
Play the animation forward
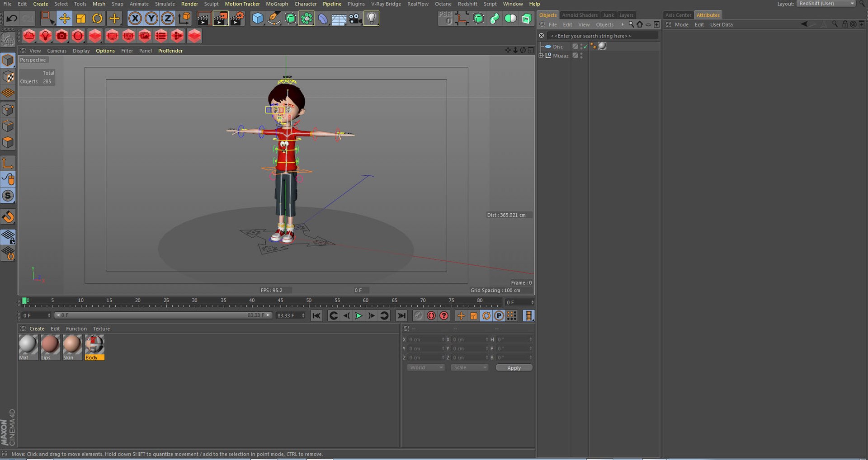tap(359, 316)
